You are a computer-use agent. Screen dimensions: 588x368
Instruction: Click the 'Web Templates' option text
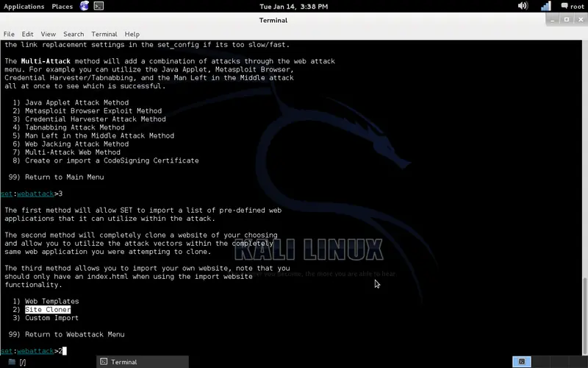click(x=52, y=302)
